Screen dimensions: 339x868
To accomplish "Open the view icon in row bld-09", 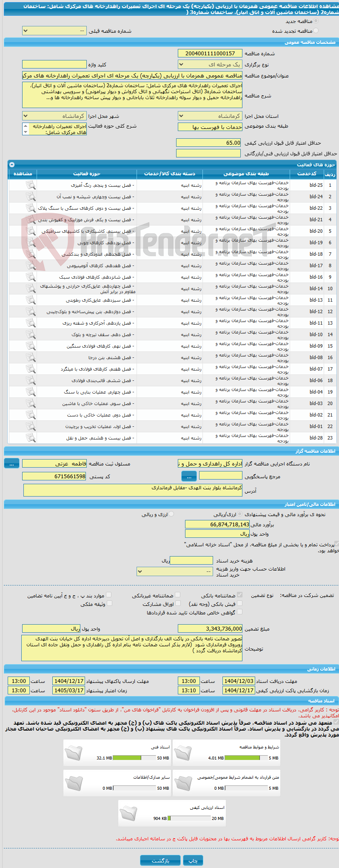I will pyautogui.click(x=30, y=346).
